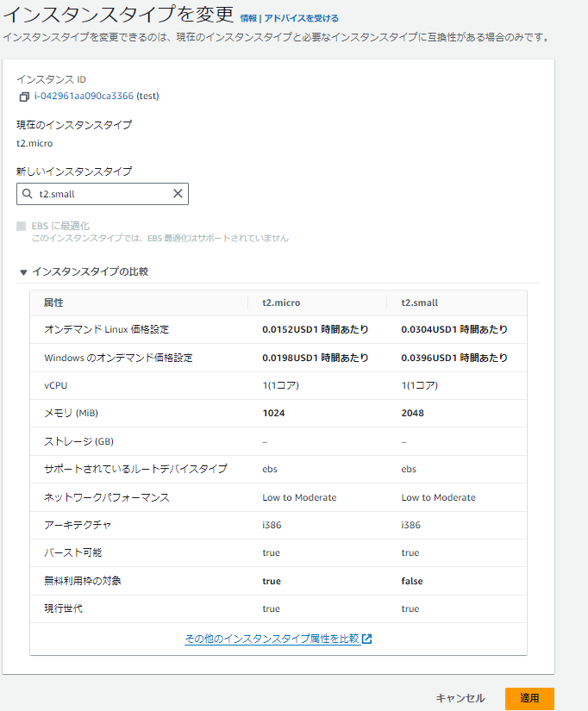
Task: Click the current type t2.micro text under 現在のインスタンスタイプ
Action: coord(34,143)
